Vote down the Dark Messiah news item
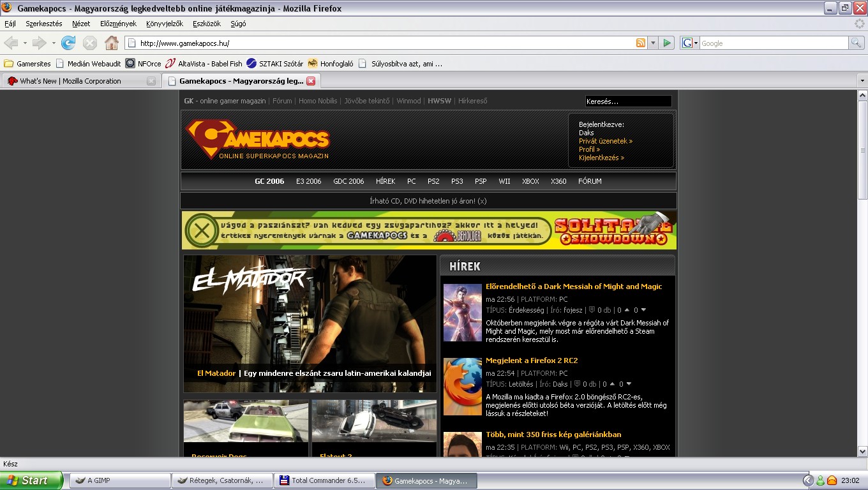This screenshot has width=868, height=490. (644, 310)
